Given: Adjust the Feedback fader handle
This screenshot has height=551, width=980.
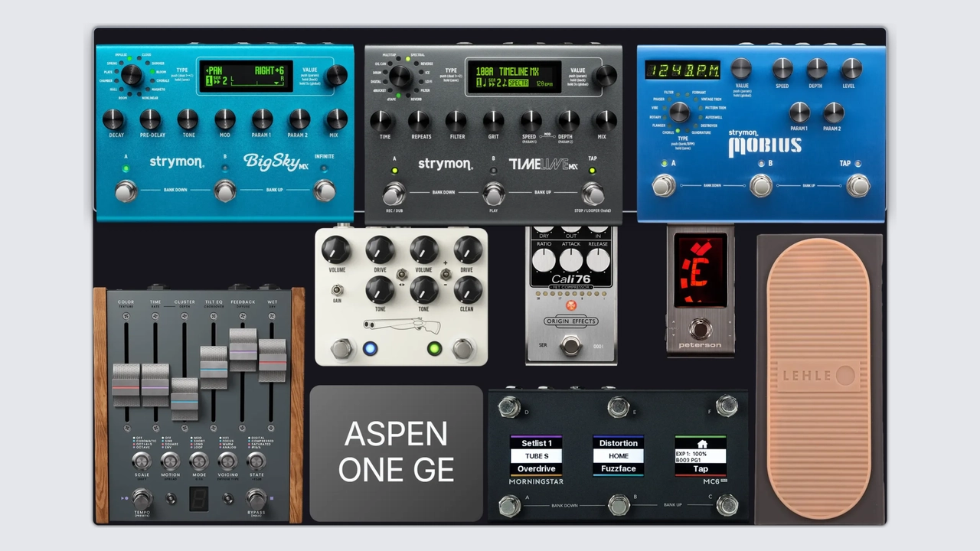Looking at the screenshot, I should click(243, 350).
